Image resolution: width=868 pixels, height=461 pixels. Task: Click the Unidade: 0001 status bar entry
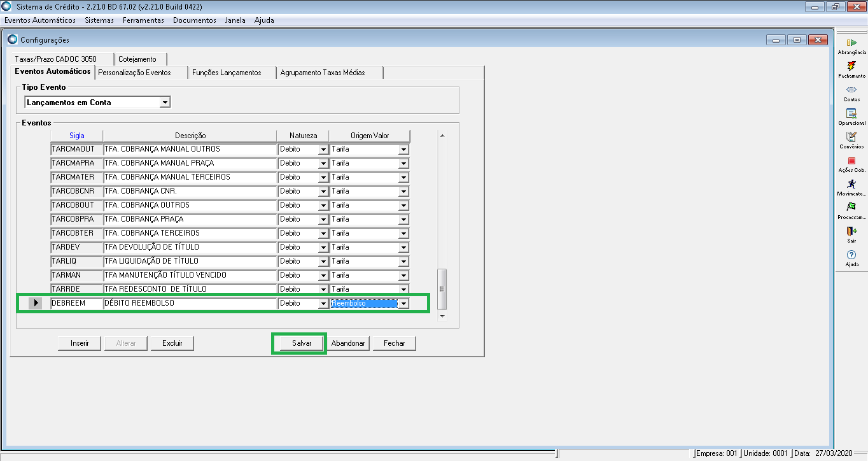click(766, 454)
